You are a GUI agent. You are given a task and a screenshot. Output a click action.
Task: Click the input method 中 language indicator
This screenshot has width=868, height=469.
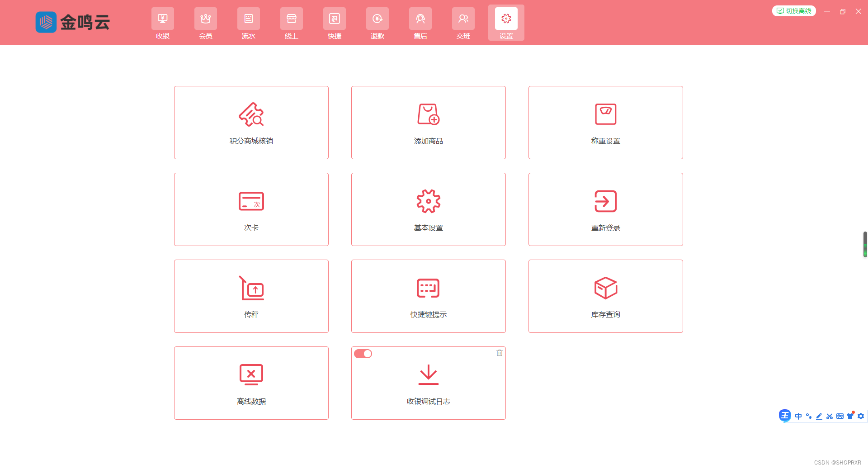tap(798, 416)
